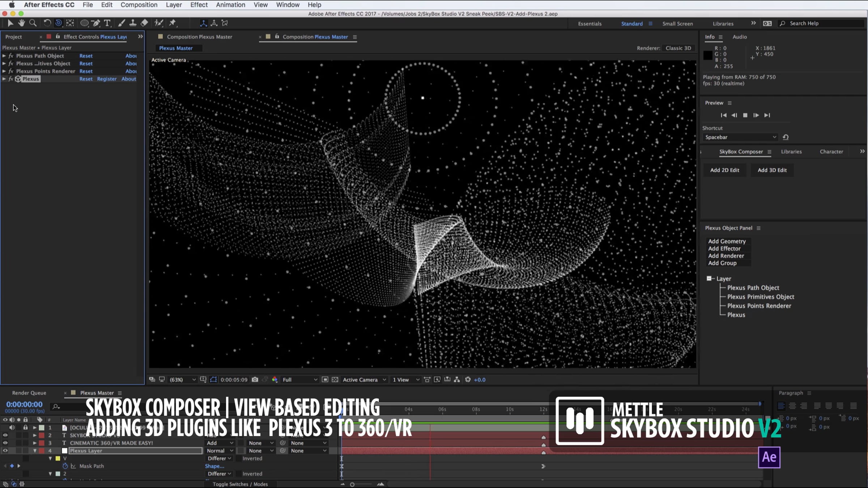Hide the CINEMATIC 360/VR MADE EASY! layer

click(5, 443)
